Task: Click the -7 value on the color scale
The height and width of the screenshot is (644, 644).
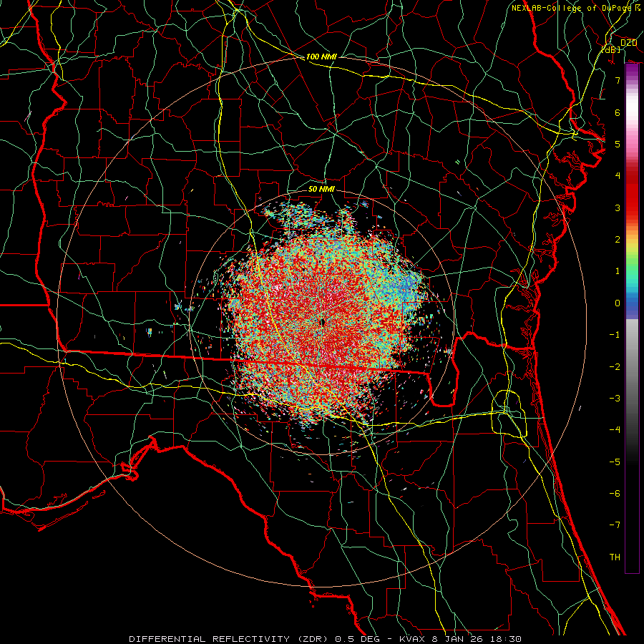Action: coord(615,525)
